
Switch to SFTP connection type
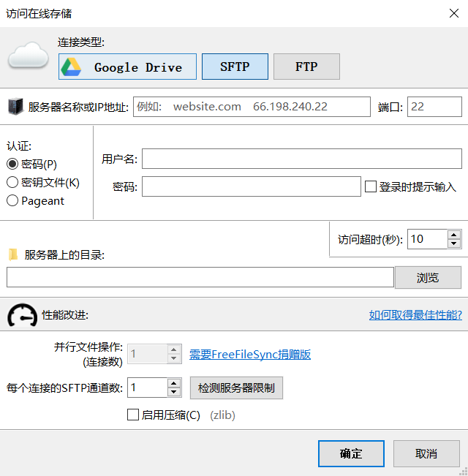point(235,67)
